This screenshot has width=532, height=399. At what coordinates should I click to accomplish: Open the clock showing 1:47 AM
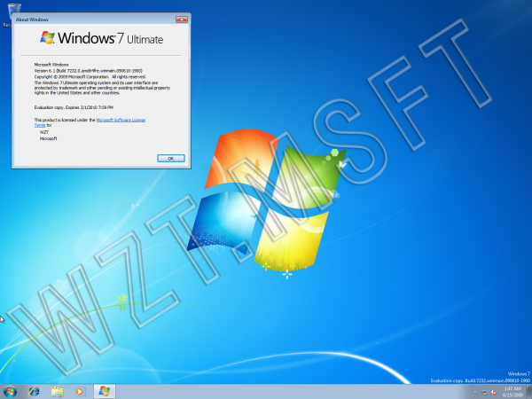[512, 392]
